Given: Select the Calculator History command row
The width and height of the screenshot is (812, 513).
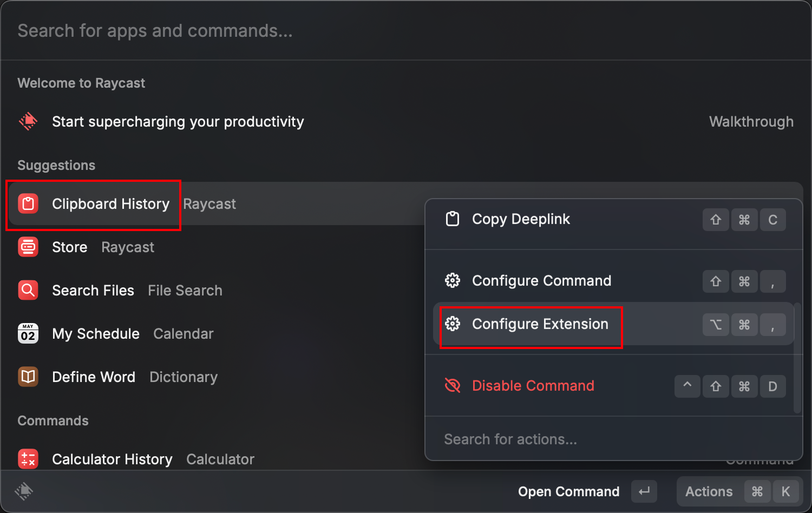Looking at the screenshot, I should click(217, 459).
